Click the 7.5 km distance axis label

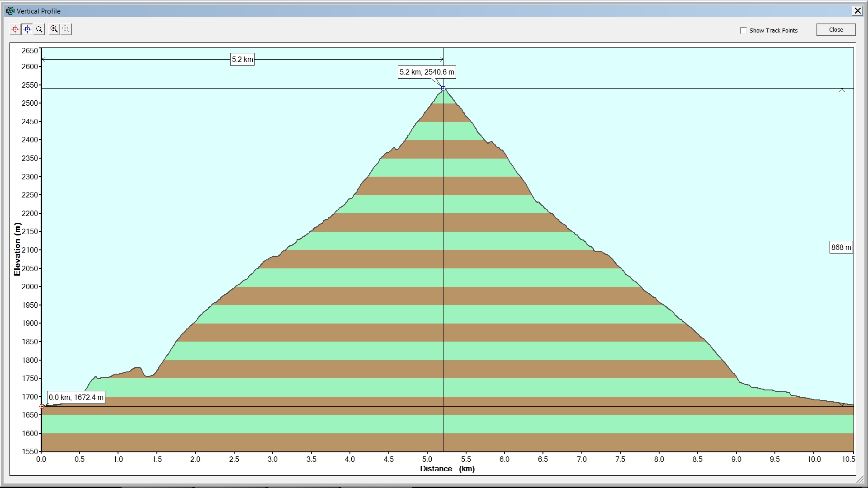(620, 459)
